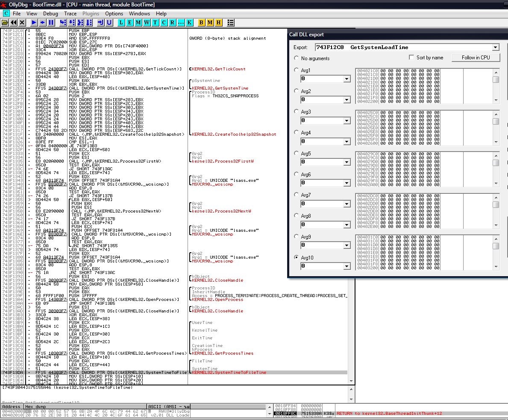The width and height of the screenshot is (508, 420).
Task: Click the Follow in CPU button
Action: [x=476, y=58]
